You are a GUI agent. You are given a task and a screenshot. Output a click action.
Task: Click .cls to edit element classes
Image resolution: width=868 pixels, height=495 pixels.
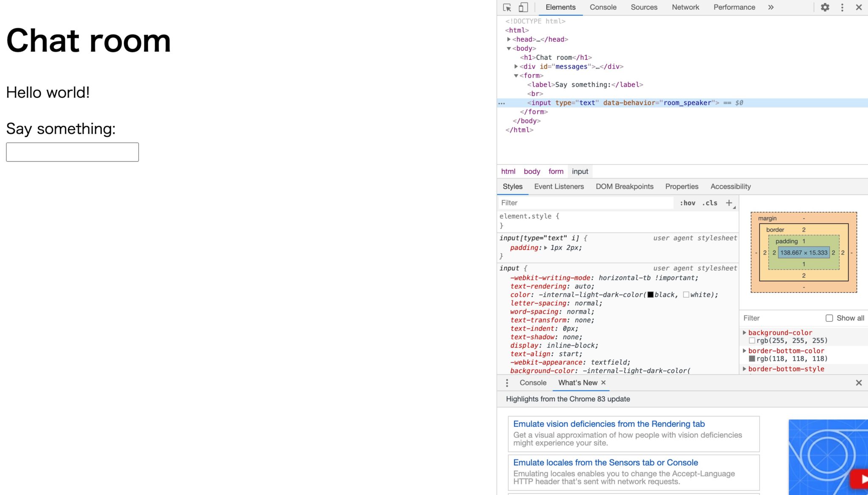point(709,203)
